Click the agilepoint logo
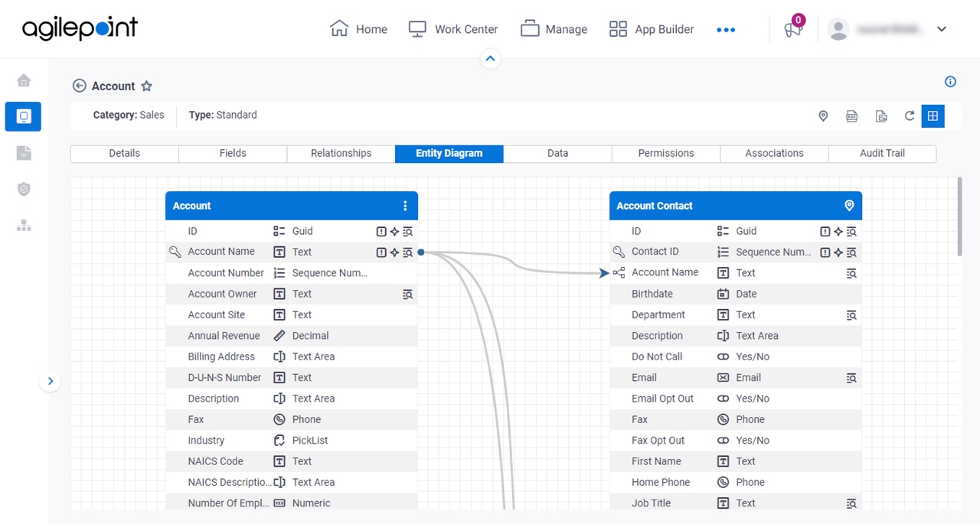The image size is (980, 524). point(80,29)
